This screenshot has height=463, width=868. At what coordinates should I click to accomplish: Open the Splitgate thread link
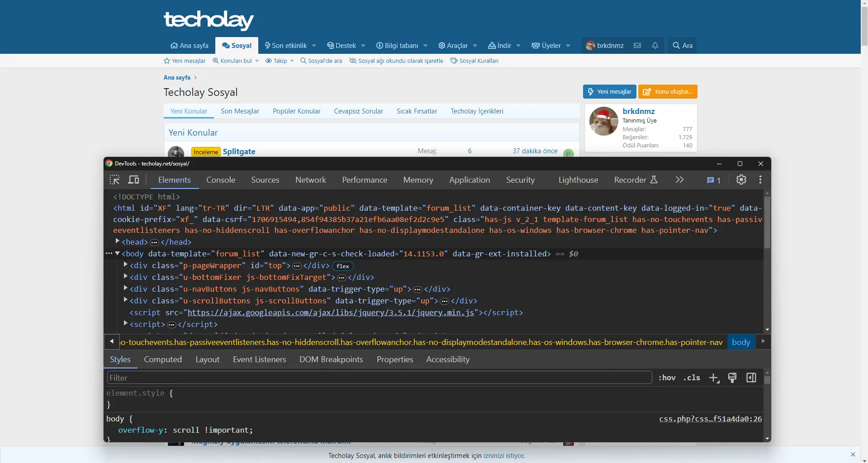coord(239,151)
